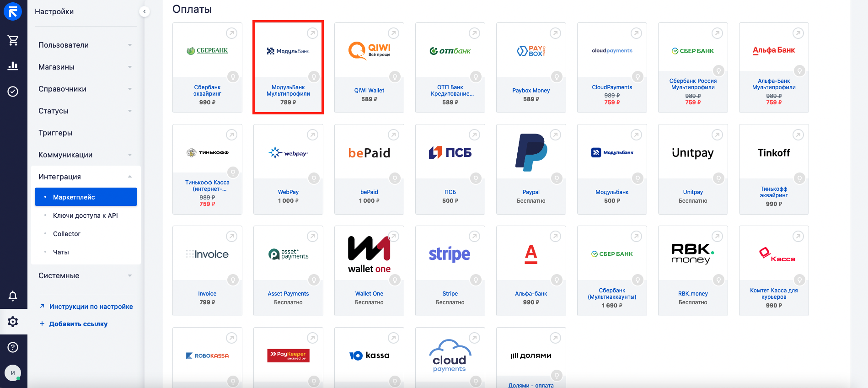Image resolution: width=868 pixels, height=388 pixels.
Task: Open external link arrow on Robokassa card
Action: [232, 338]
